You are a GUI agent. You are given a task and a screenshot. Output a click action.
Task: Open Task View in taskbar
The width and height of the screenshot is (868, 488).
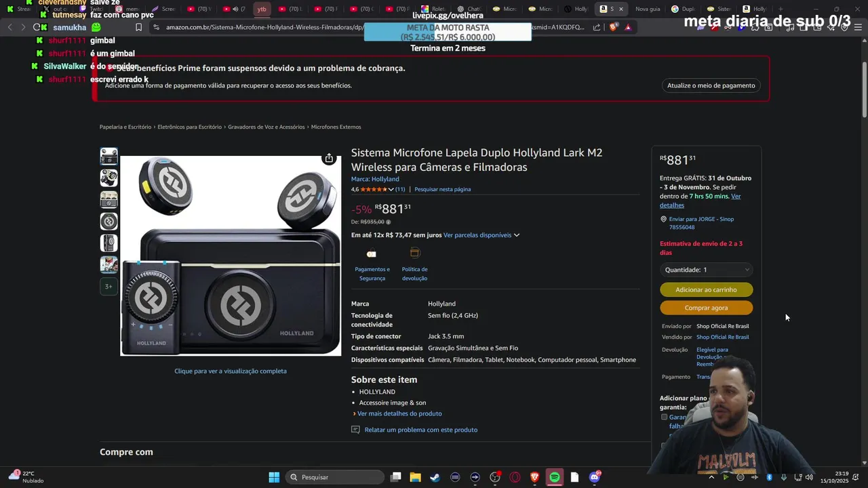(396, 477)
